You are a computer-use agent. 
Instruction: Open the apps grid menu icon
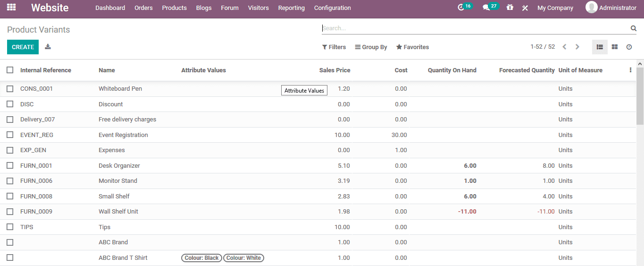11,8
